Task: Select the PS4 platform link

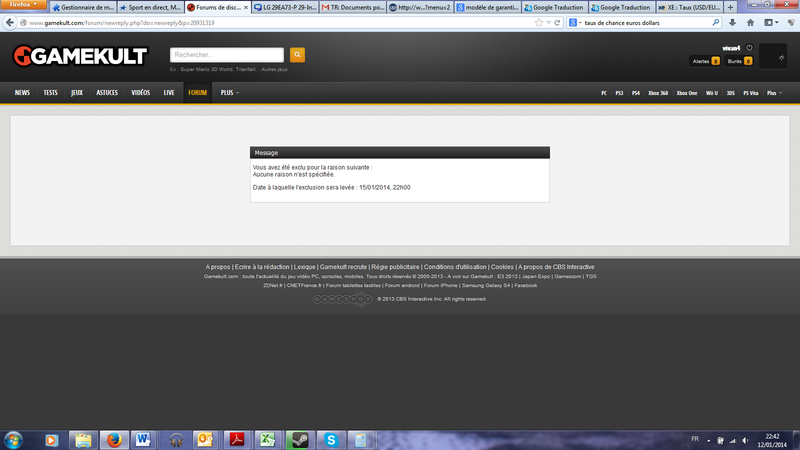Action: [x=635, y=93]
